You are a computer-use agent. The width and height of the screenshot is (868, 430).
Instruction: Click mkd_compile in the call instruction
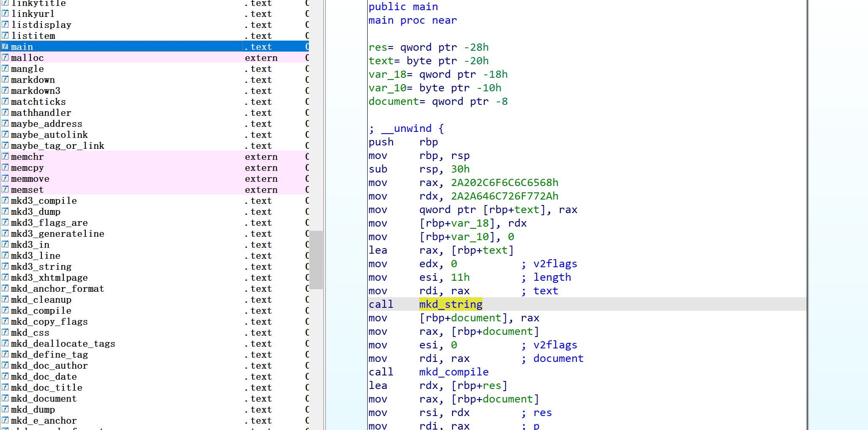[x=453, y=372]
